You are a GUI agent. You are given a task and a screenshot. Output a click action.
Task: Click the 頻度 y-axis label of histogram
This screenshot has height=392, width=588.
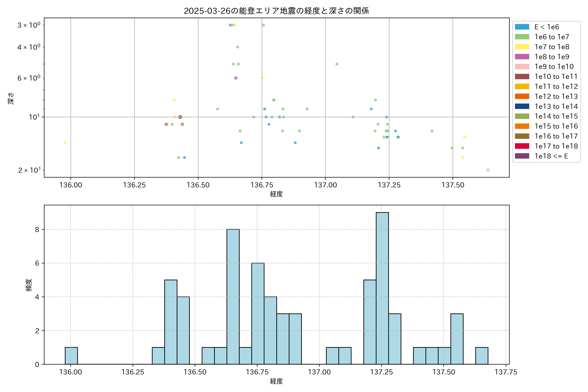point(29,285)
